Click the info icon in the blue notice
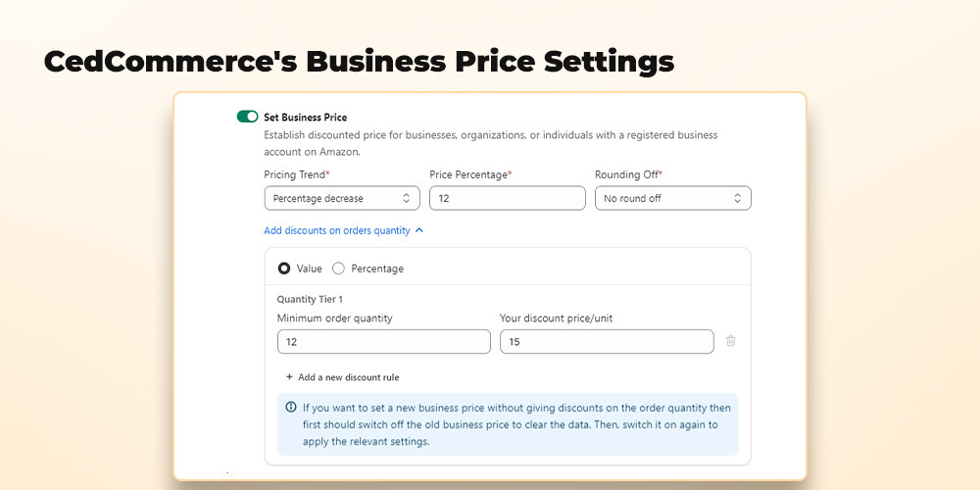The height and width of the screenshot is (490, 980). [291, 407]
